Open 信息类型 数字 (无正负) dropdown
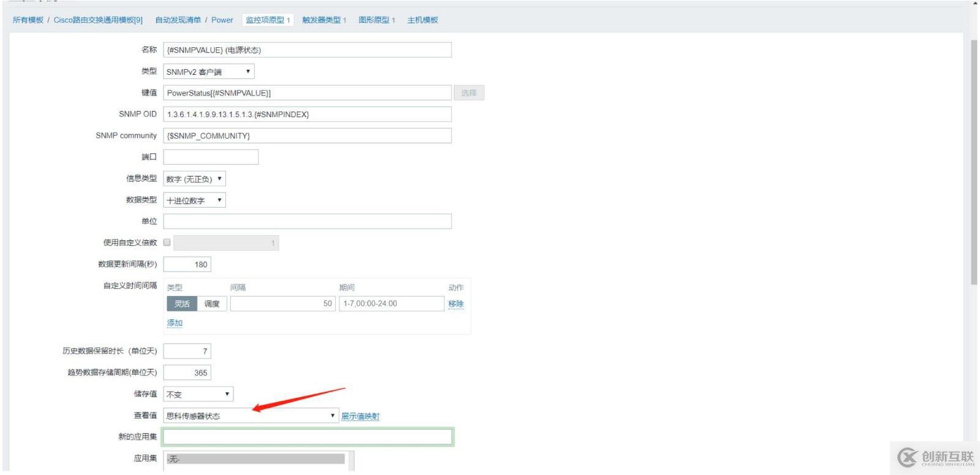The image size is (980, 475). [x=195, y=179]
